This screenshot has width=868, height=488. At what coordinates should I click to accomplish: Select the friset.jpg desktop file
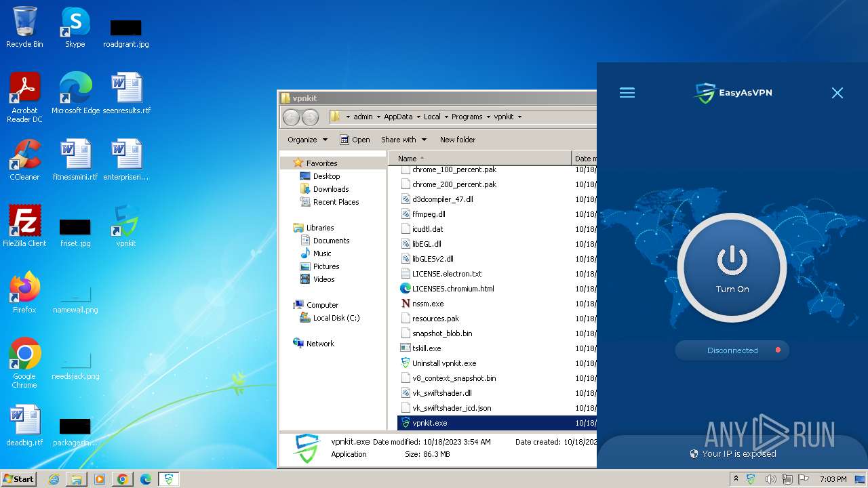pos(75,232)
